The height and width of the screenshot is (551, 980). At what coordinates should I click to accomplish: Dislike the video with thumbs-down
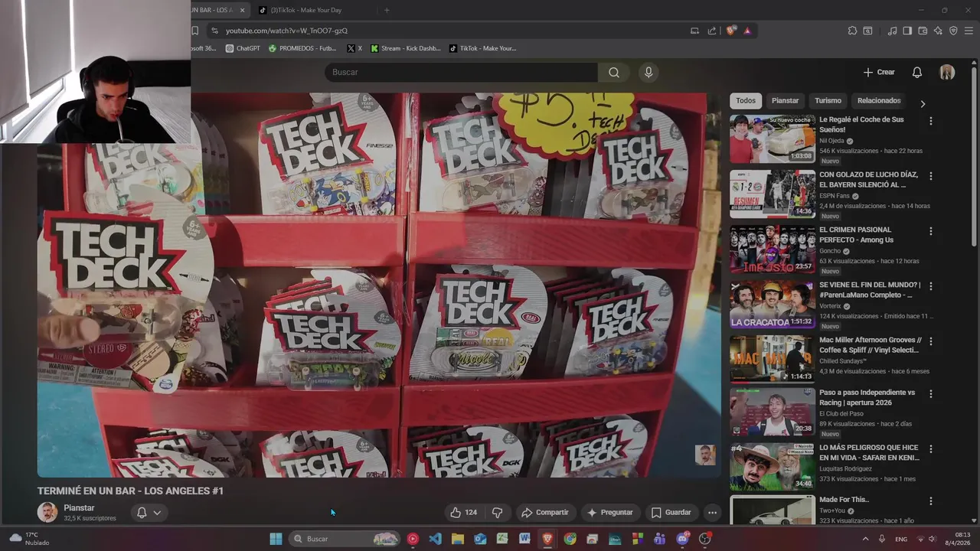497,513
